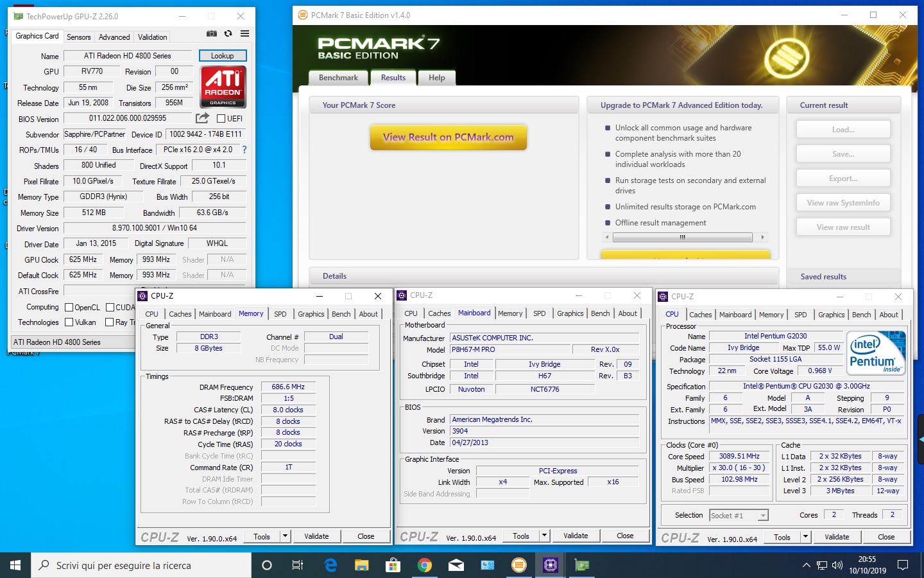
Task: Export BIOS using the share arrow icon
Action: click(202, 118)
